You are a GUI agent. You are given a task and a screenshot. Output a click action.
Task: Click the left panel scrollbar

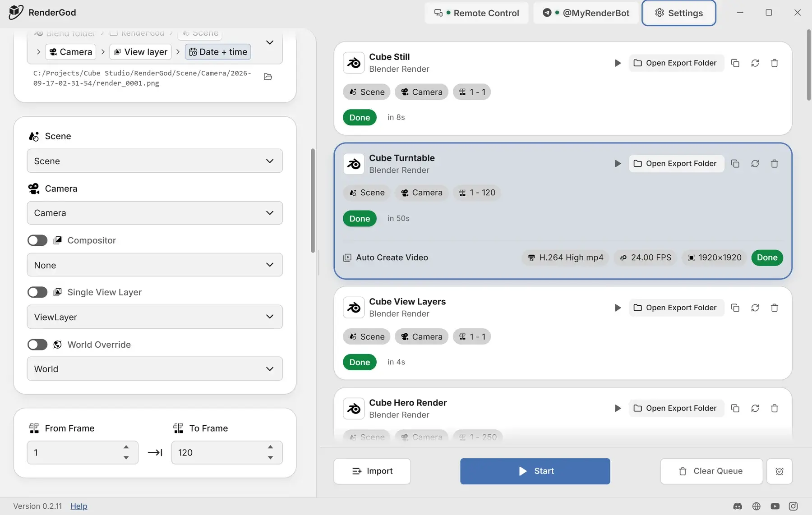[x=313, y=201]
